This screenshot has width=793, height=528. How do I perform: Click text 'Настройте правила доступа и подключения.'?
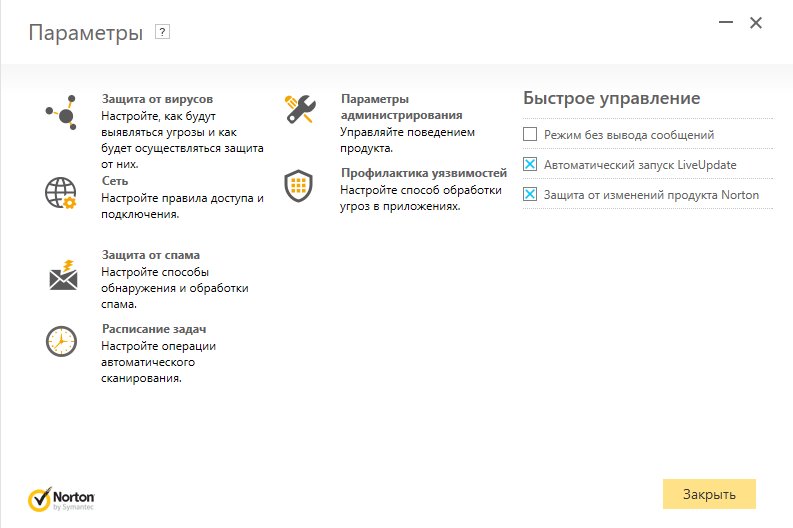click(x=182, y=206)
